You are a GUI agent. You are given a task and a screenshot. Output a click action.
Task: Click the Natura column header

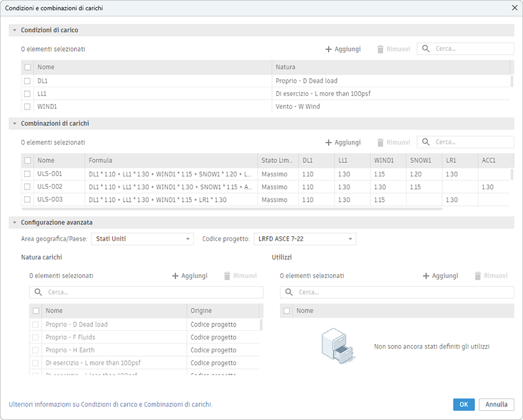click(x=285, y=67)
